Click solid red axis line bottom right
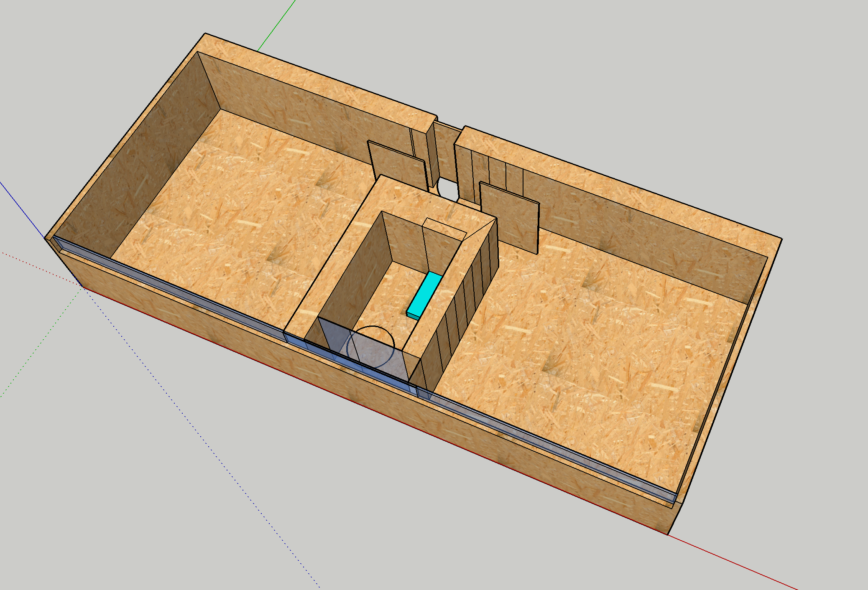 (x=732, y=562)
